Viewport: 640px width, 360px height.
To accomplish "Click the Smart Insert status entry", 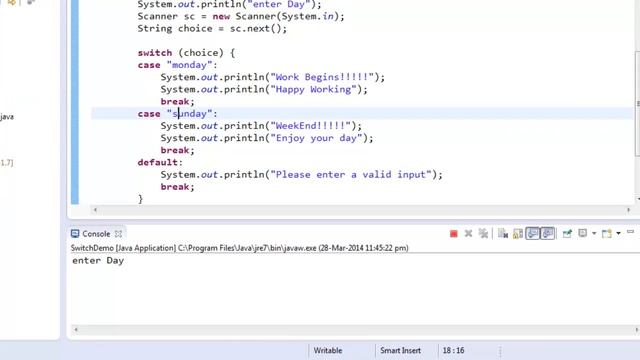I will coord(400,351).
